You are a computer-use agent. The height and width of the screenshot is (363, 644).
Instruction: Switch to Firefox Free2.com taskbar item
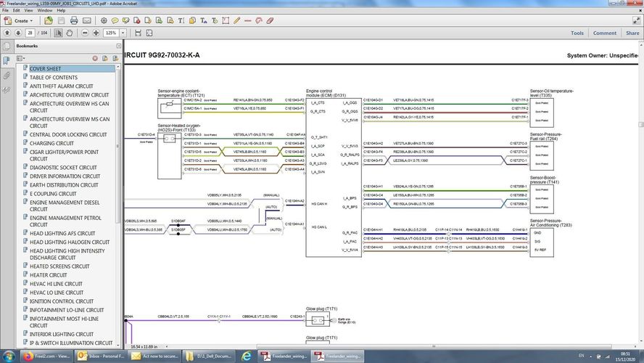point(47,356)
